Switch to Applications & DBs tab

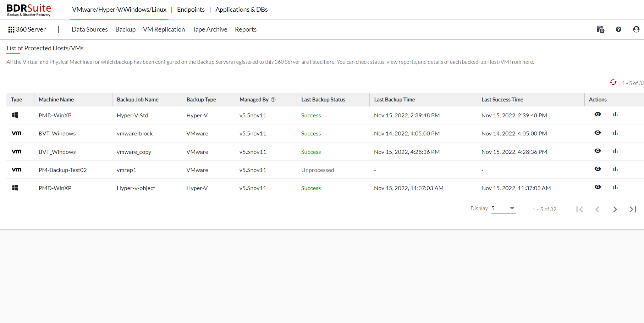point(242,10)
